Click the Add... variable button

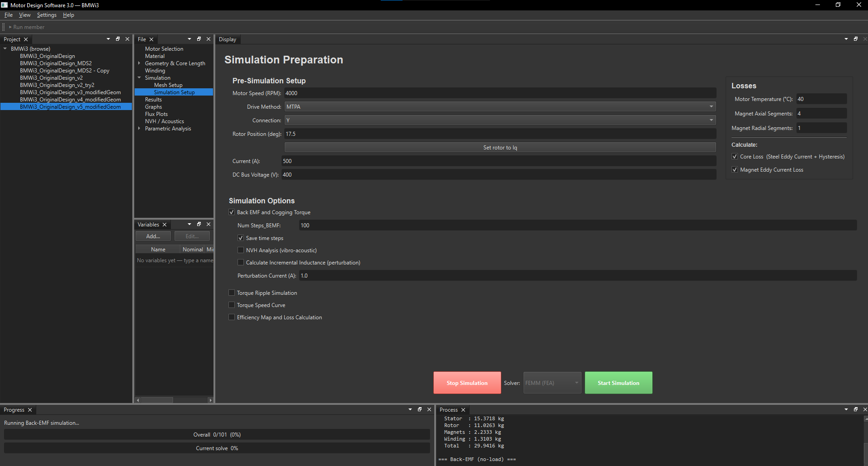click(153, 236)
